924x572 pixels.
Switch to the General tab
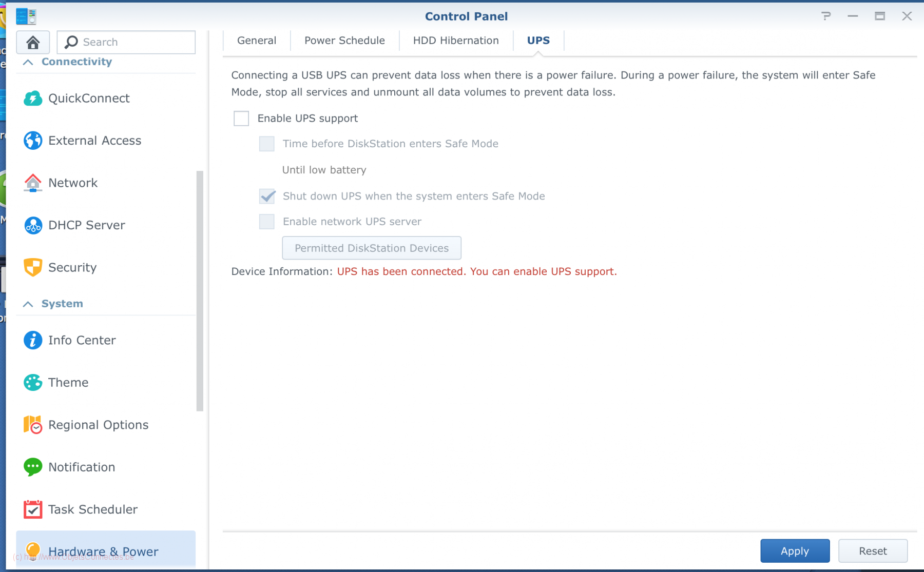click(x=257, y=41)
